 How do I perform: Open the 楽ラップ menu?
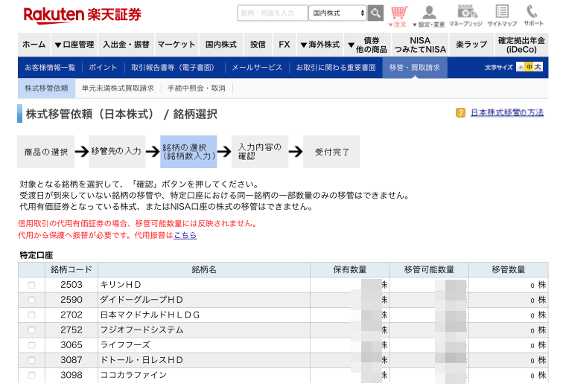471,45
